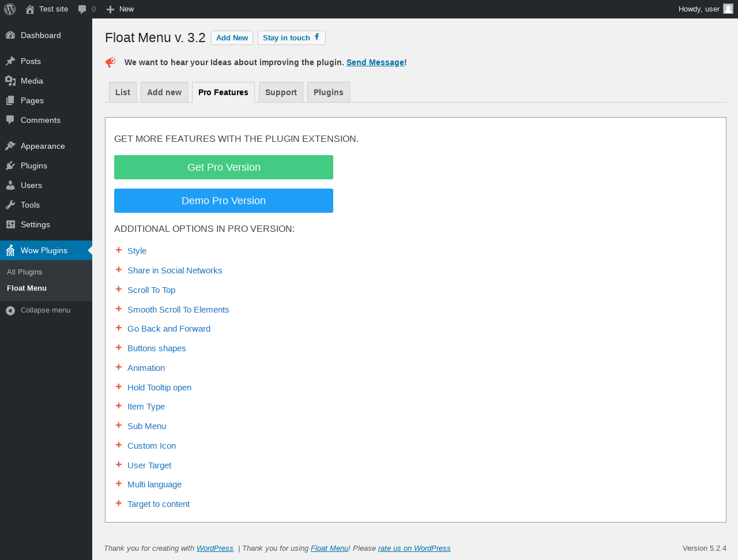This screenshot has height=560, width=738.
Task: Click the red megaphone icon
Action: 111,62
